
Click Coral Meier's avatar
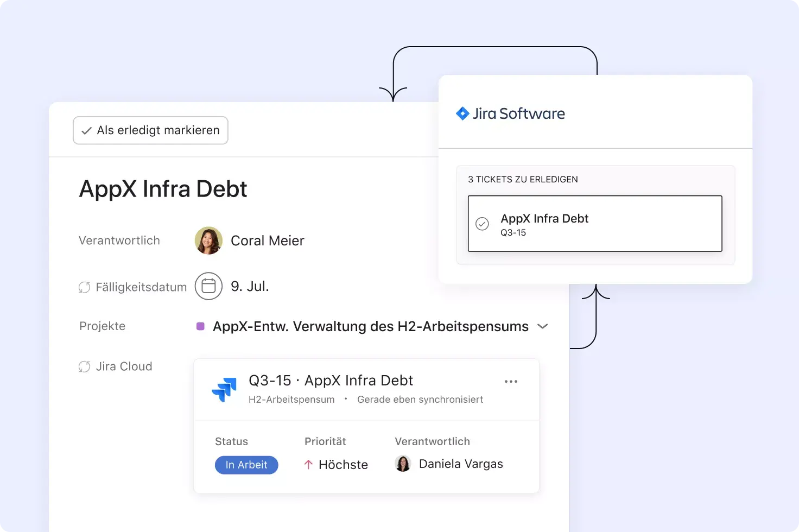pos(208,240)
